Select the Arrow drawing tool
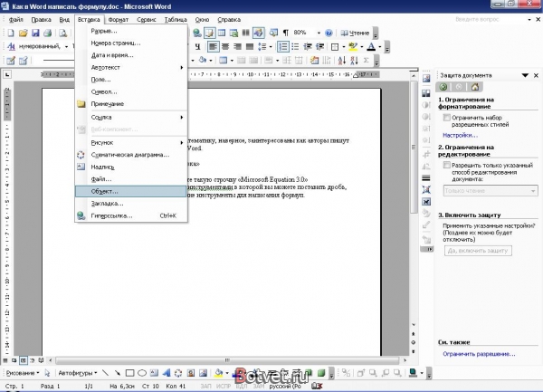The image size is (543, 392). (118, 373)
